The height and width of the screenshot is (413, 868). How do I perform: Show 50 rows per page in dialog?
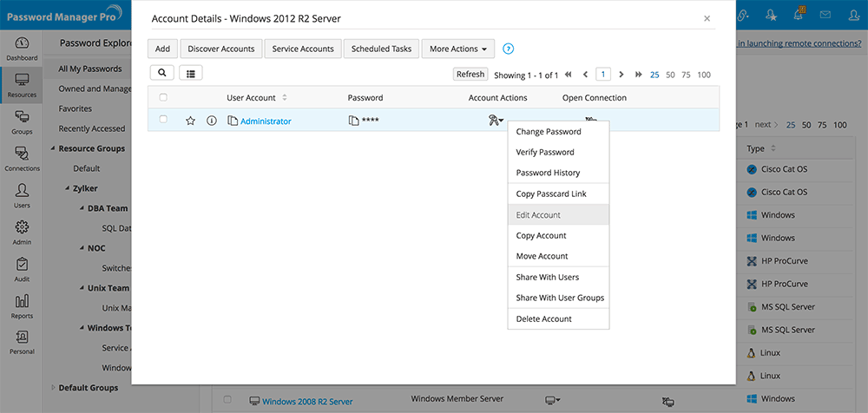coord(670,75)
